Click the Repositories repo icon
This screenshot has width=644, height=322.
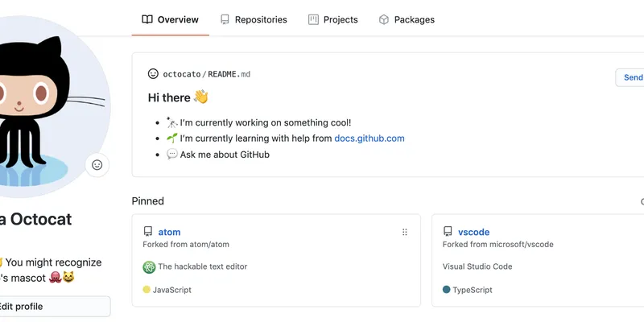225,19
